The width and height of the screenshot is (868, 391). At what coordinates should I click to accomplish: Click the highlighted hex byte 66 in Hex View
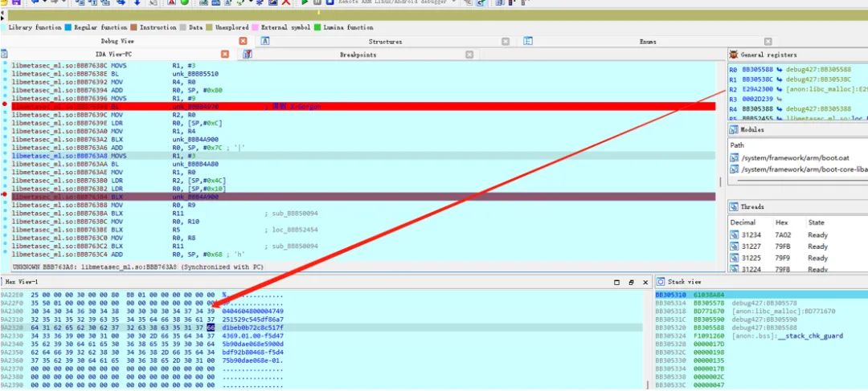tap(211, 328)
